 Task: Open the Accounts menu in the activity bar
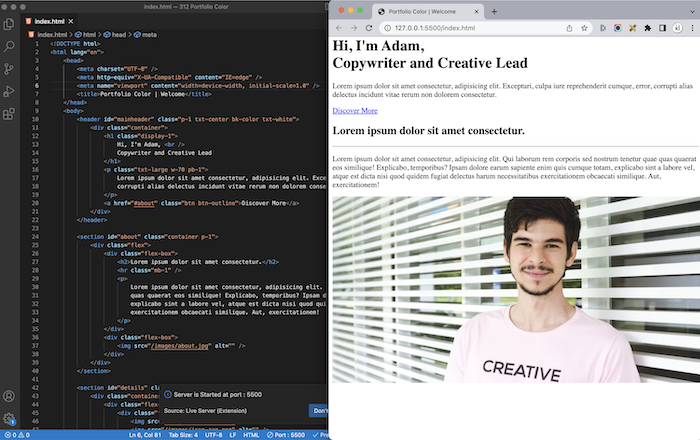pos(8,396)
